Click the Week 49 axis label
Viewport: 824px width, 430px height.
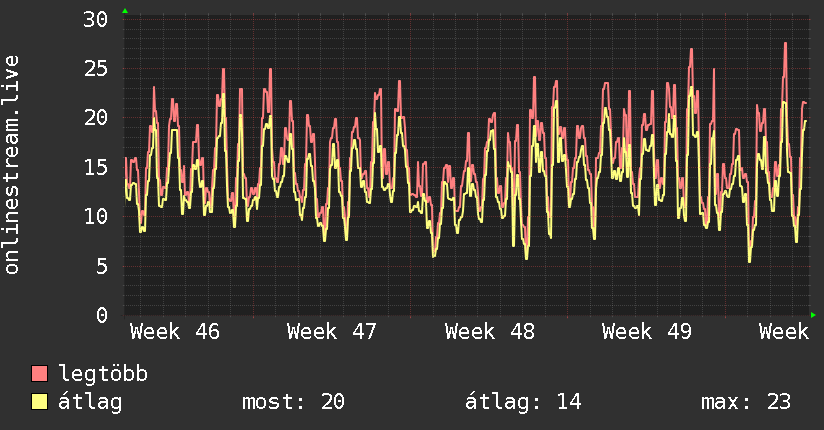point(646,332)
